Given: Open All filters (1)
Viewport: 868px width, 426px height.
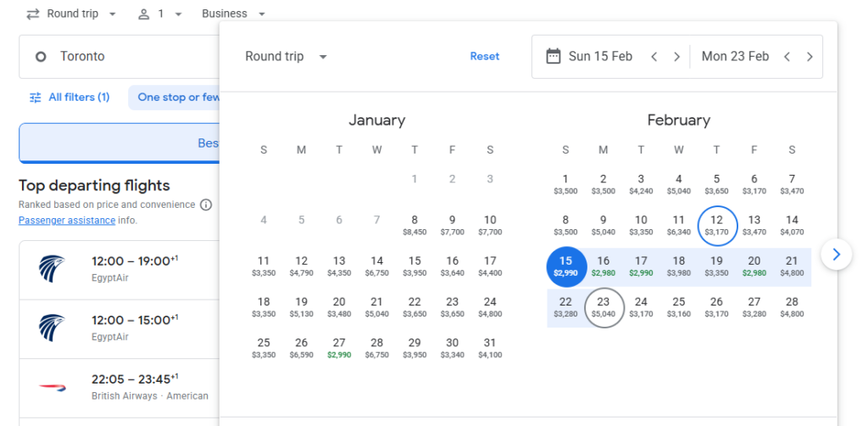Looking at the screenshot, I should 70,98.
